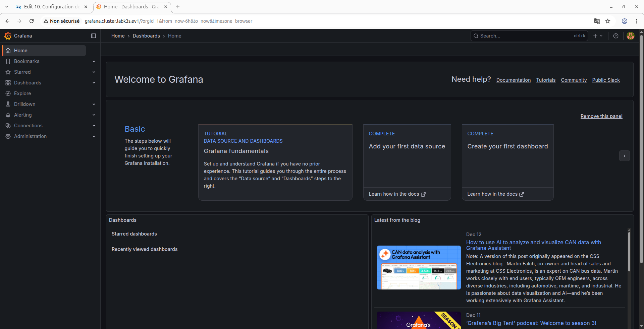644x329 pixels.
Task: Close the Home - Dashboards tab
Action: [x=166, y=7]
